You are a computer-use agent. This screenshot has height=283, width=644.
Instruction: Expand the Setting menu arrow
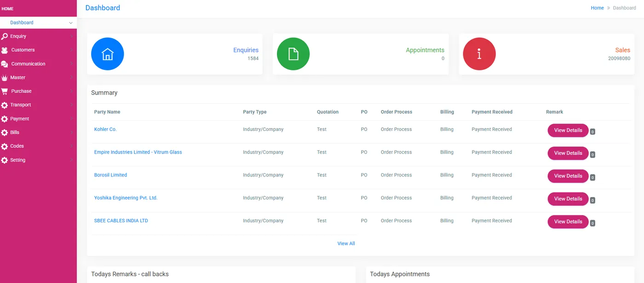(72, 160)
